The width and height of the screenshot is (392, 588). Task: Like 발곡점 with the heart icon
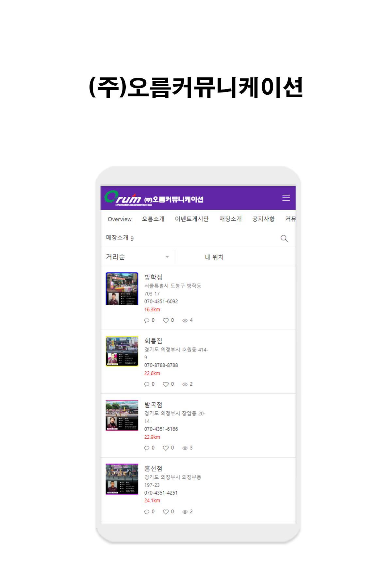166,448
